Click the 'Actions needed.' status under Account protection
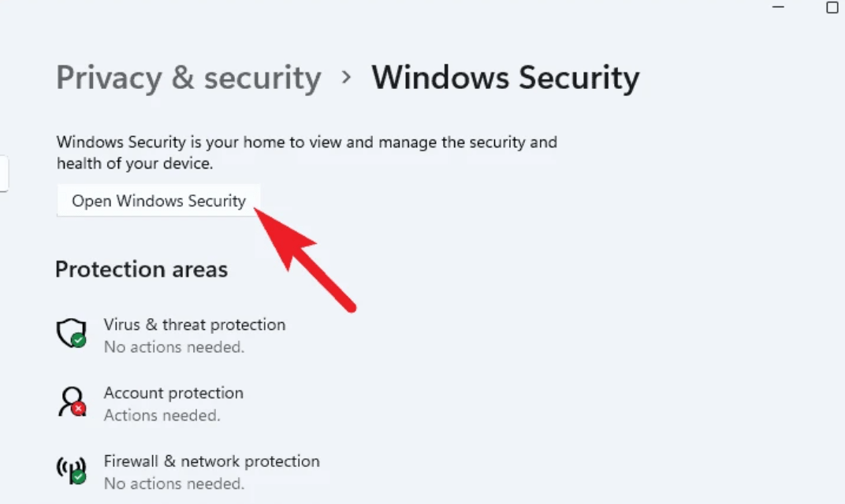 [162, 415]
